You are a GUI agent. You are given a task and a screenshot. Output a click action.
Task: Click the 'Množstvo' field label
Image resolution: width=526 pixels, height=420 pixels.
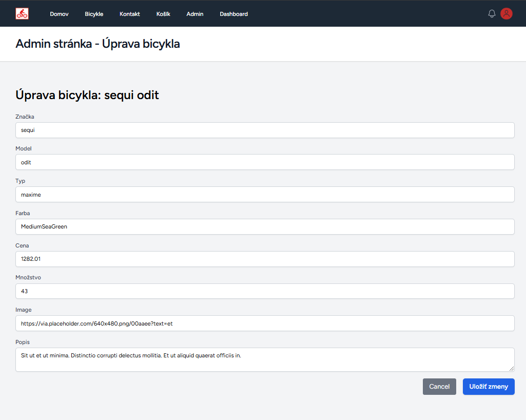point(28,277)
